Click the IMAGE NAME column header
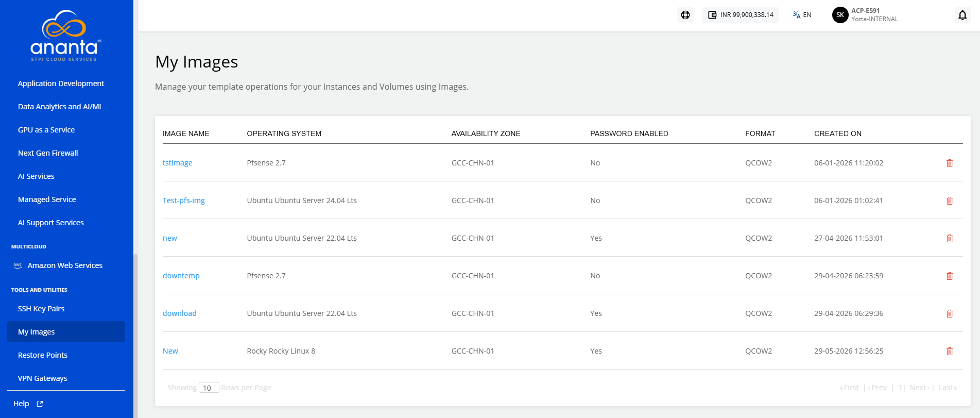Image resolution: width=980 pixels, height=418 pixels. (x=186, y=133)
